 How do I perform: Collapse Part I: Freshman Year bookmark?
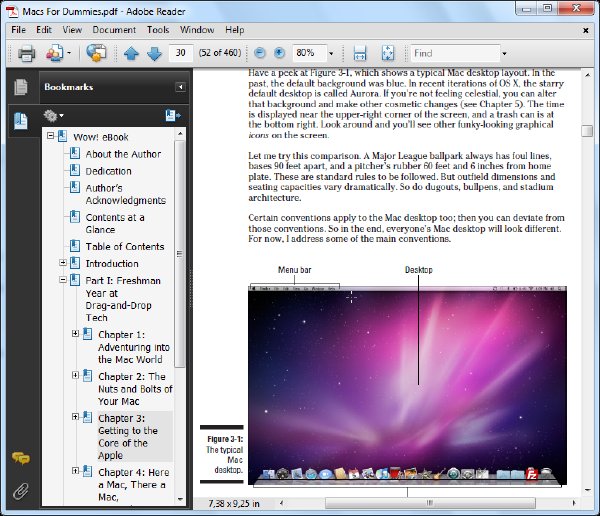coord(63,280)
